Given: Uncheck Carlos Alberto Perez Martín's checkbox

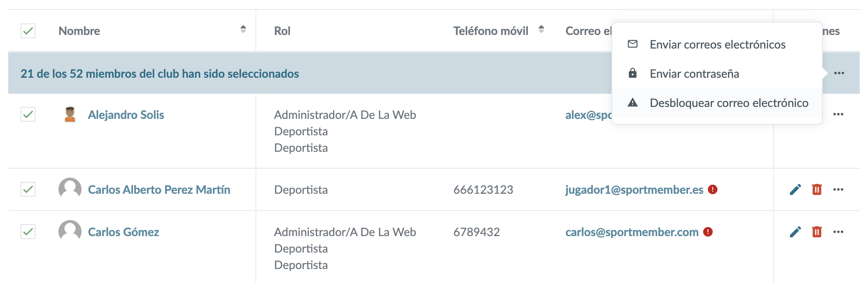Looking at the screenshot, I should [28, 189].
